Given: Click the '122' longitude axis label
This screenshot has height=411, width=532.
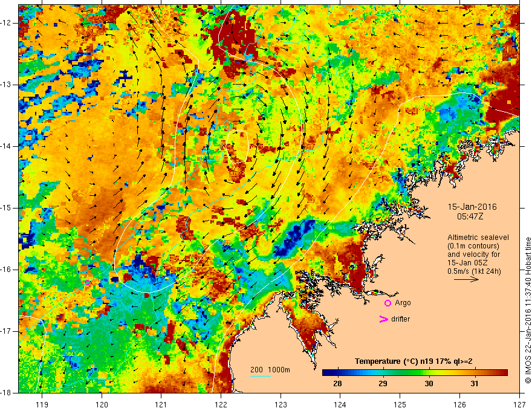Looking at the screenshot, I should click(221, 404).
